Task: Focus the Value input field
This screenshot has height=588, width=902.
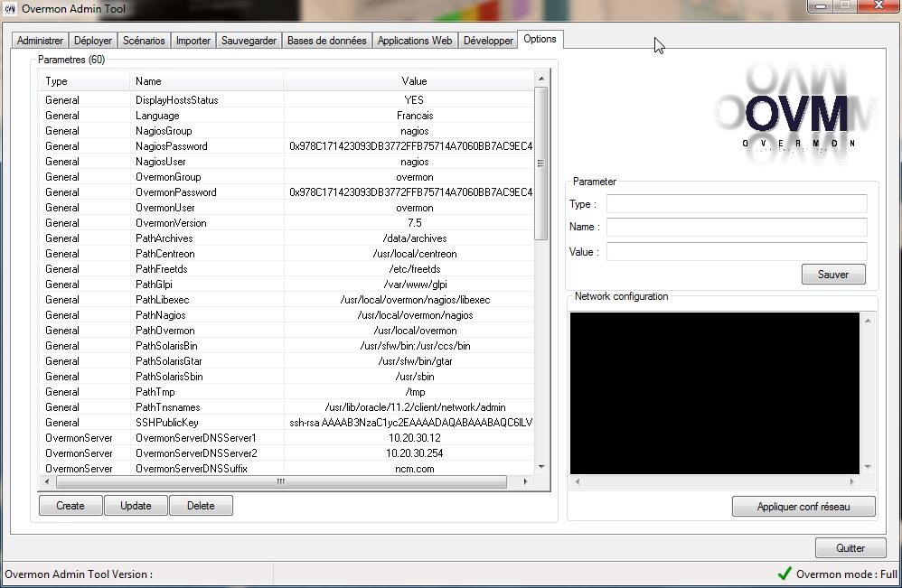Action: [737, 252]
